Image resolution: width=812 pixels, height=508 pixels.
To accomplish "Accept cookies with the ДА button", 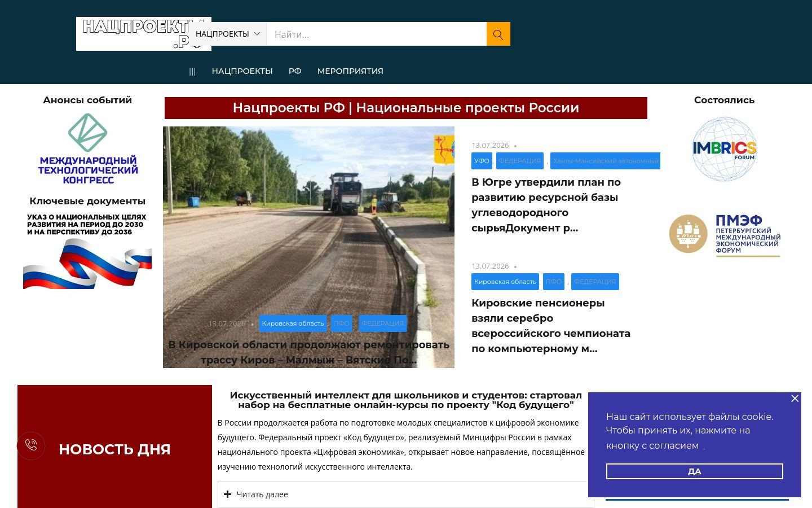I will pyautogui.click(x=695, y=471).
